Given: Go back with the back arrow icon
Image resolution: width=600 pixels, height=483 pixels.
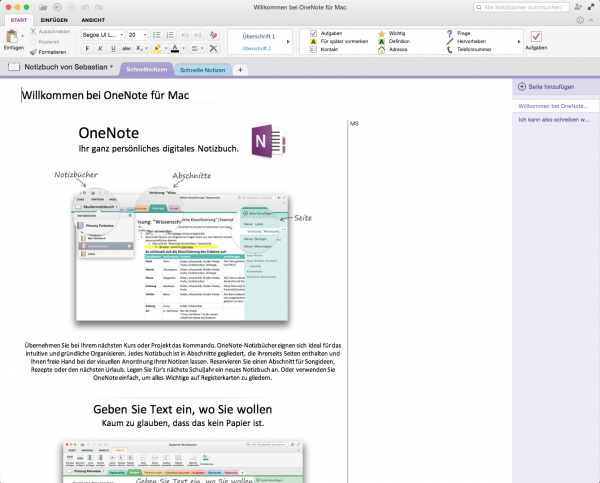Looking at the screenshot, I should click(57, 7).
